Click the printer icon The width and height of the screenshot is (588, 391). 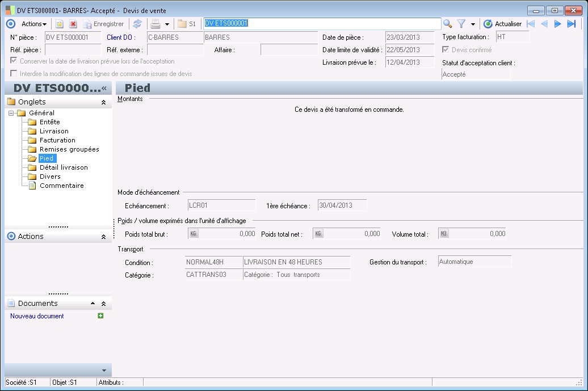click(x=155, y=24)
